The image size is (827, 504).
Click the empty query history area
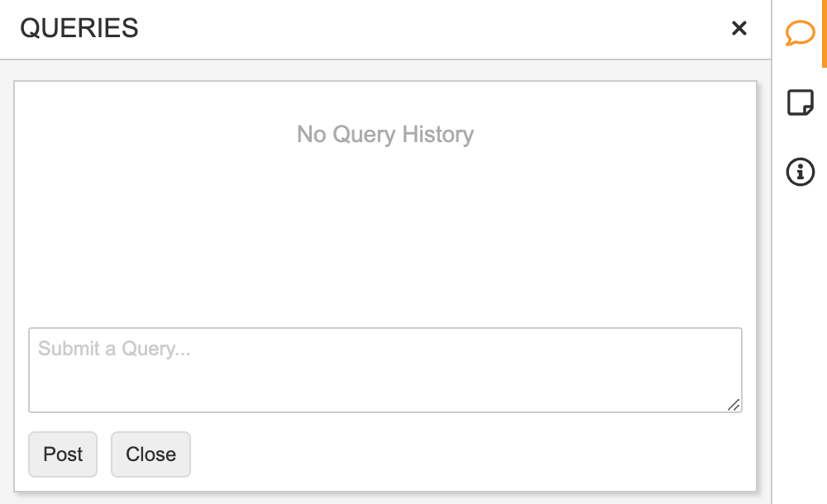385,231
